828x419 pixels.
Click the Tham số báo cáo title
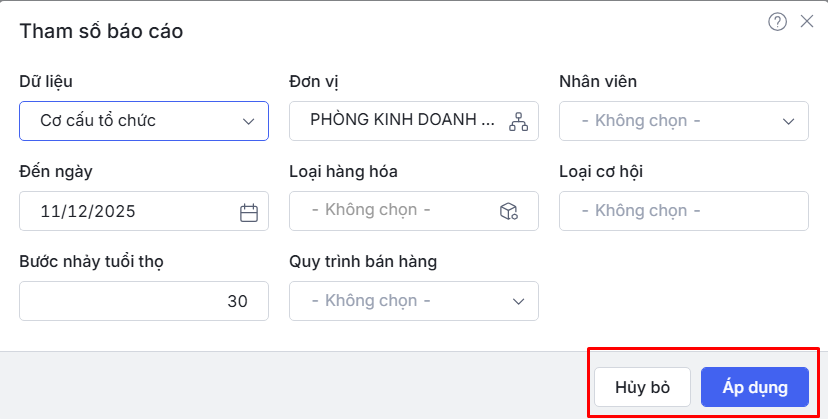coord(101,31)
